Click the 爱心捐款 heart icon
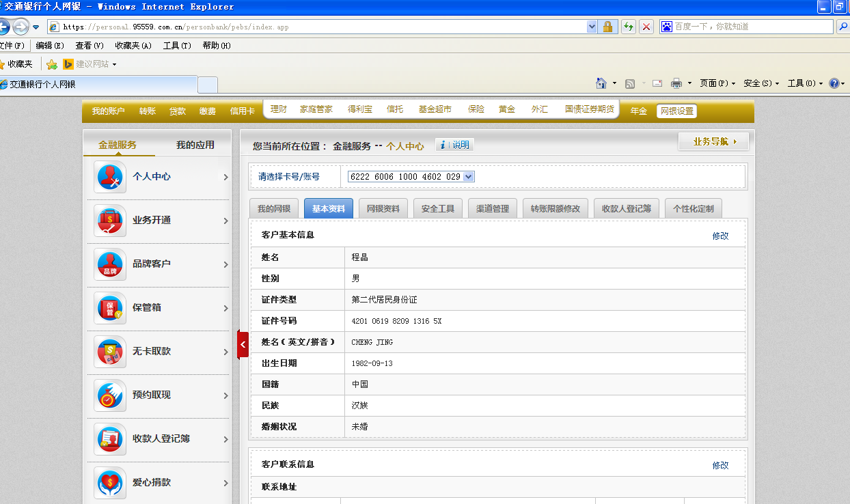Image resolution: width=850 pixels, height=504 pixels. pyautogui.click(x=110, y=483)
